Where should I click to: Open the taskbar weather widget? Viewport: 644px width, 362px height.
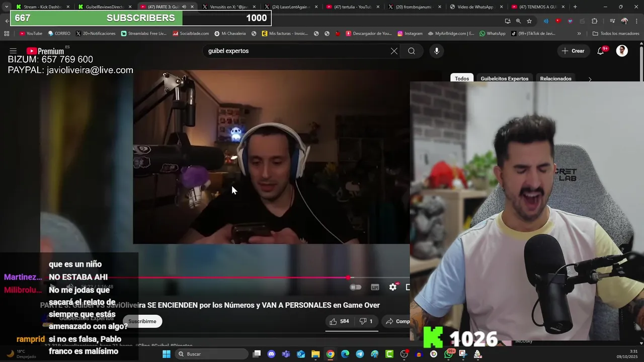[x=20, y=354]
